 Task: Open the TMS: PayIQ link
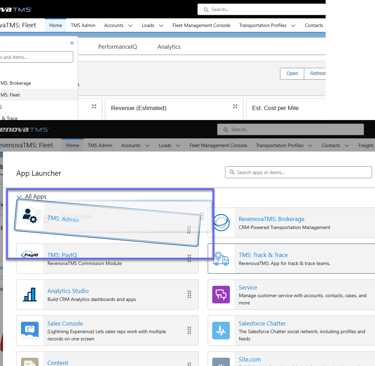click(62, 255)
